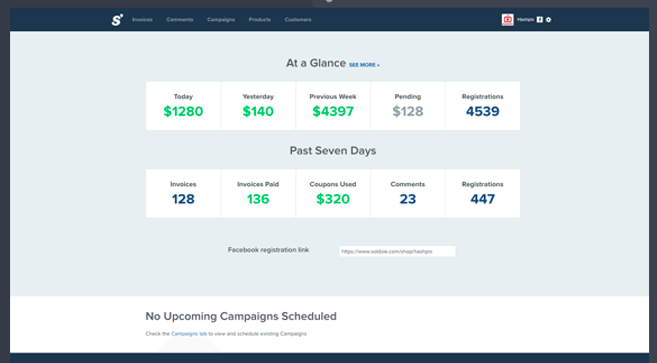Click the Hashpix shop avatar
The image size is (657, 363).
point(507,20)
